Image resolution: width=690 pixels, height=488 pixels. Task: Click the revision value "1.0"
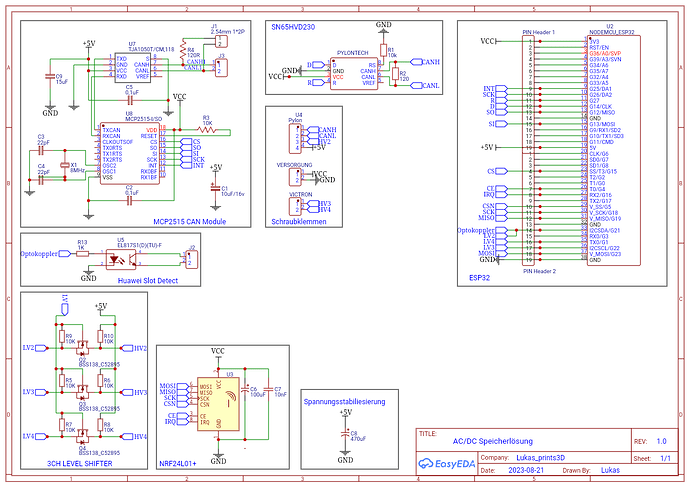point(661,441)
